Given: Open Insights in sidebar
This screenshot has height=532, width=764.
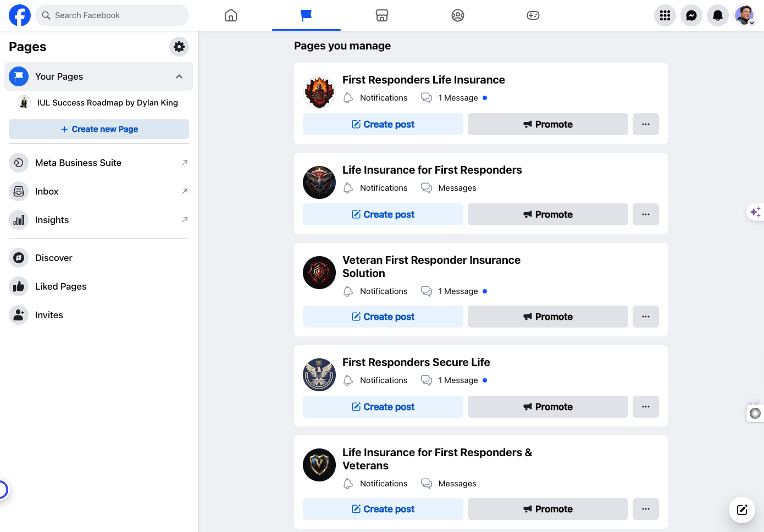Looking at the screenshot, I should [99, 220].
